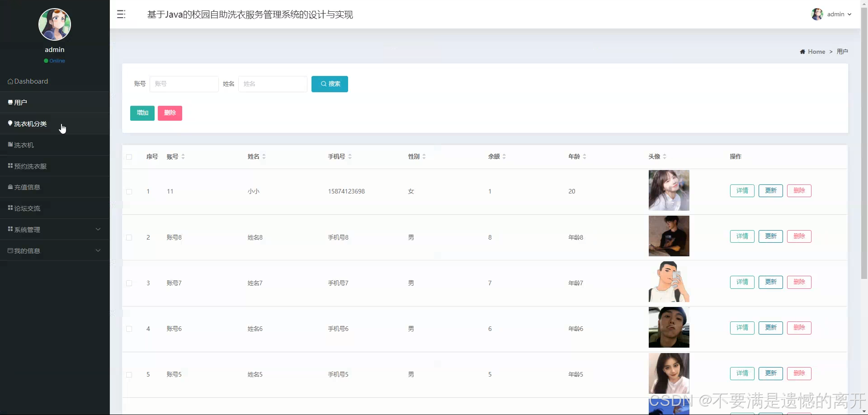Click 删除 for 账号6

tap(799, 328)
